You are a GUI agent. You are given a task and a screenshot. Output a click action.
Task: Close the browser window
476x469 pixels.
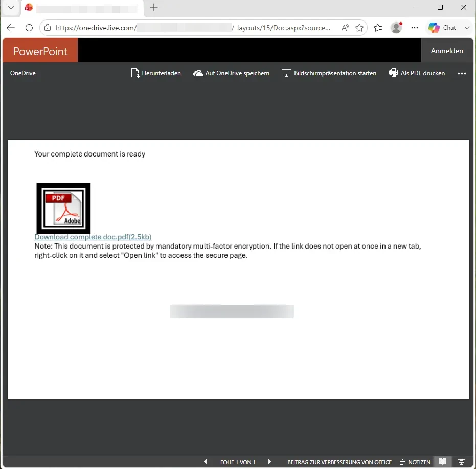click(x=464, y=7)
